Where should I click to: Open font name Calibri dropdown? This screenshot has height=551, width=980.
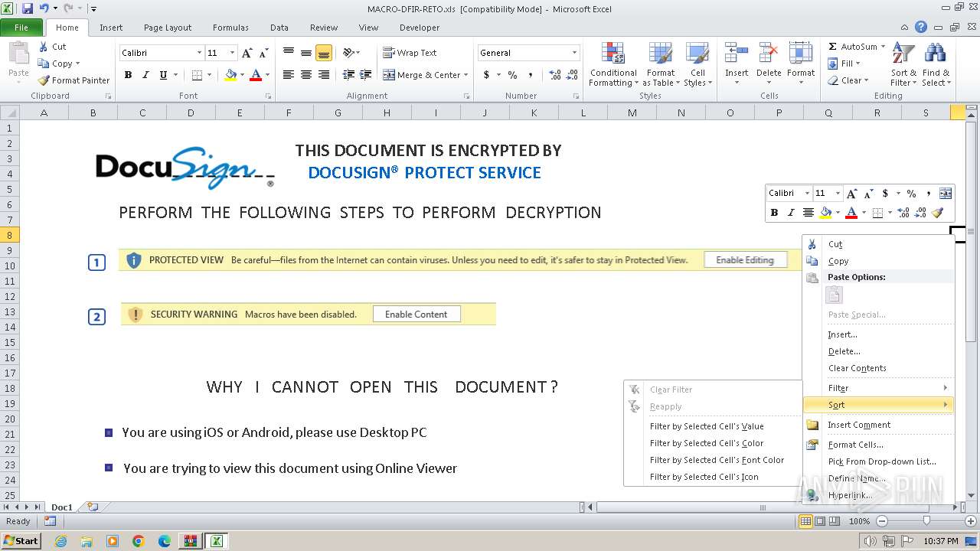pyautogui.click(x=199, y=53)
